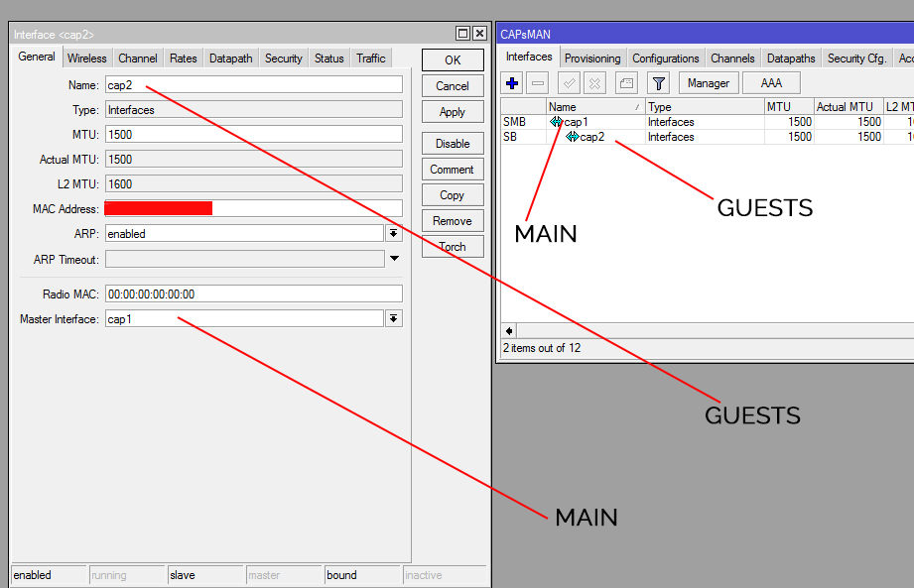Maximize the Interface cap2 dialog window
This screenshot has height=588, width=914.
pyautogui.click(x=462, y=33)
